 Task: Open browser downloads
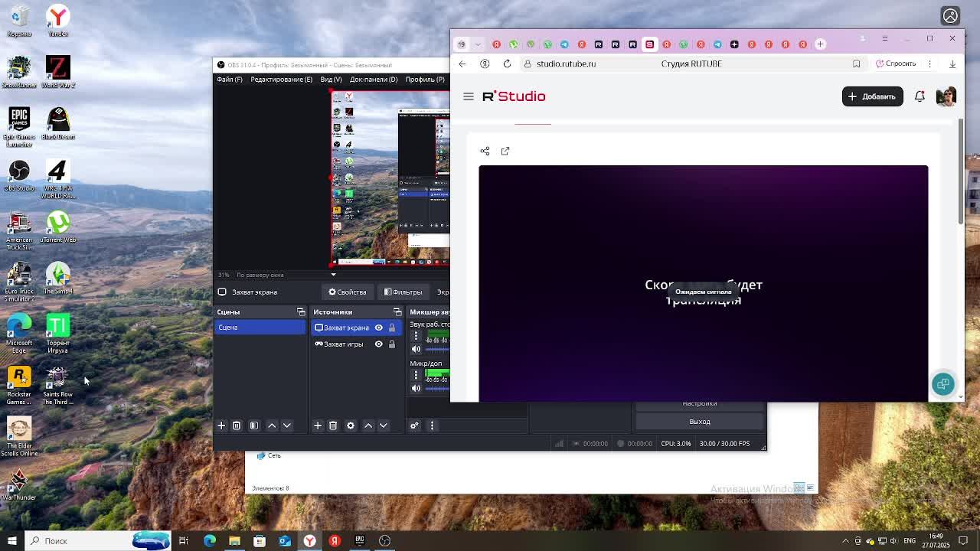point(952,64)
